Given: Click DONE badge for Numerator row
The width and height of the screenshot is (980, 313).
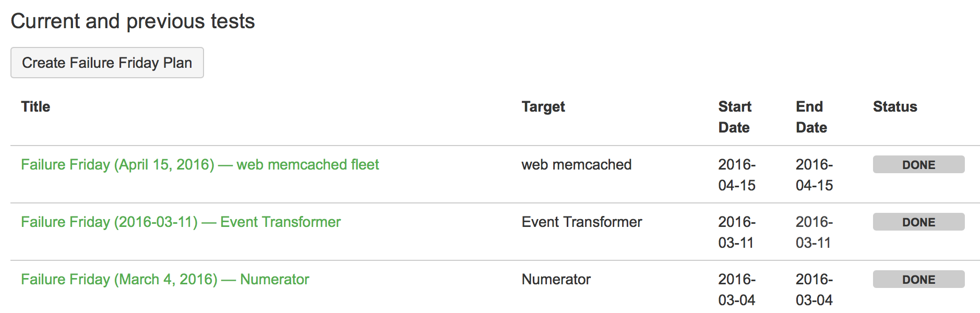Looking at the screenshot, I should point(919,280).
